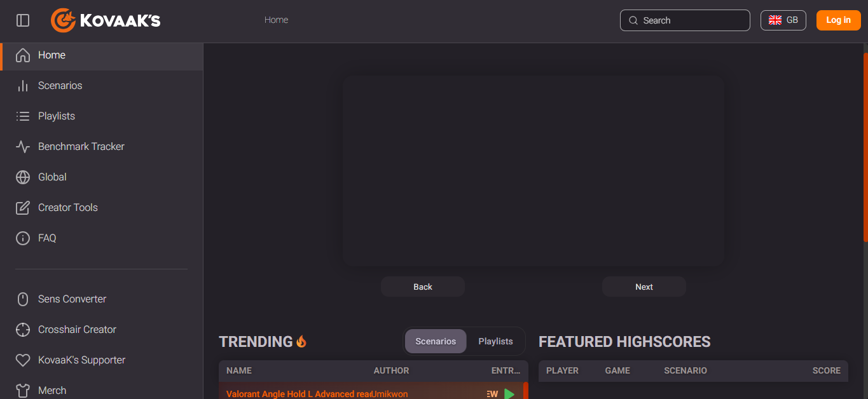
Task: Collapse the sidebar with the panel icon
Action: tap(23, 20)
